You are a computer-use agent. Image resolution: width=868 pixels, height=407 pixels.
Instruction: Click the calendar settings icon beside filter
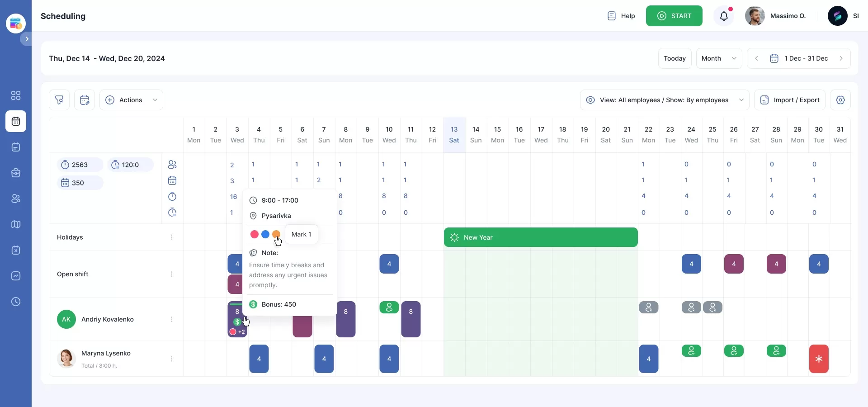[x=85, y=100]
